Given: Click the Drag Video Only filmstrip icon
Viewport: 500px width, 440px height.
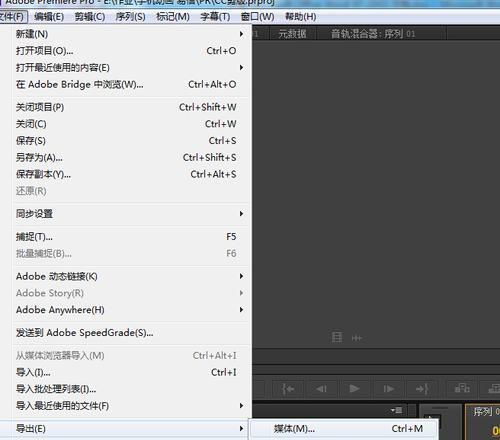Looking at the screenshot, I should click(x=337, y=337).
